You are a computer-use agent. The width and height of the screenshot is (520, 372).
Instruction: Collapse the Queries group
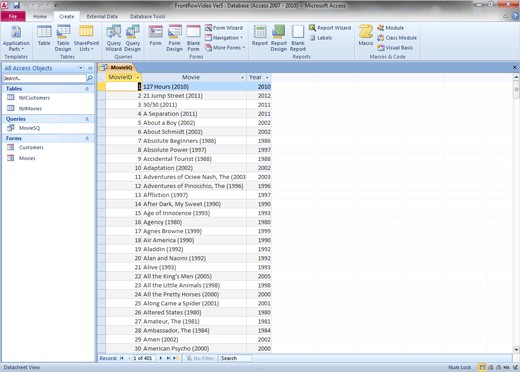pos(87,119)
